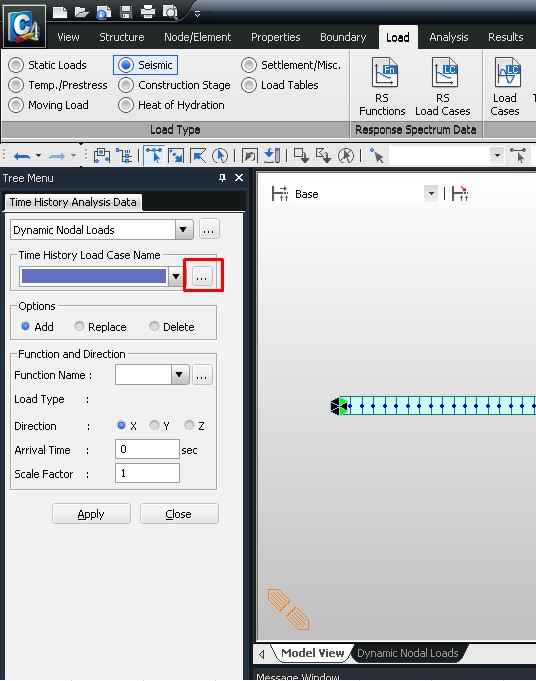Click the new file icon
536x681 pixels.
coord(60,13)
